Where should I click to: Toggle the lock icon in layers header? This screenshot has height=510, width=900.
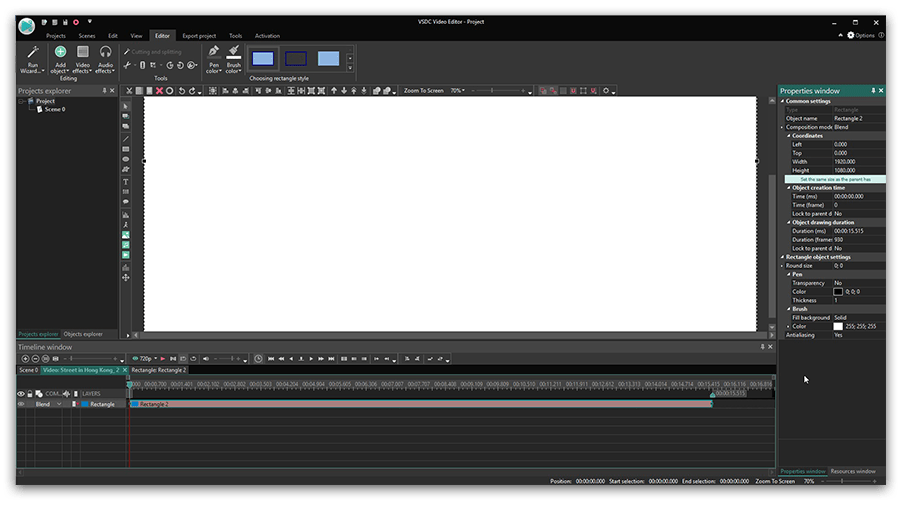tap(30, 394)
